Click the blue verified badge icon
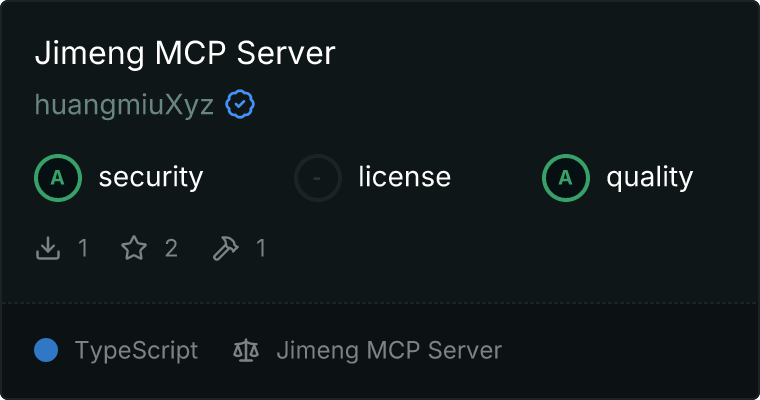This screenshot has height=400, width=760. [x=240, y=104]
